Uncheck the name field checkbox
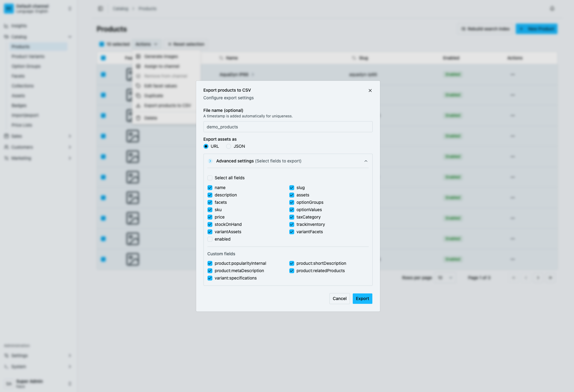 [x=210, y=188]
